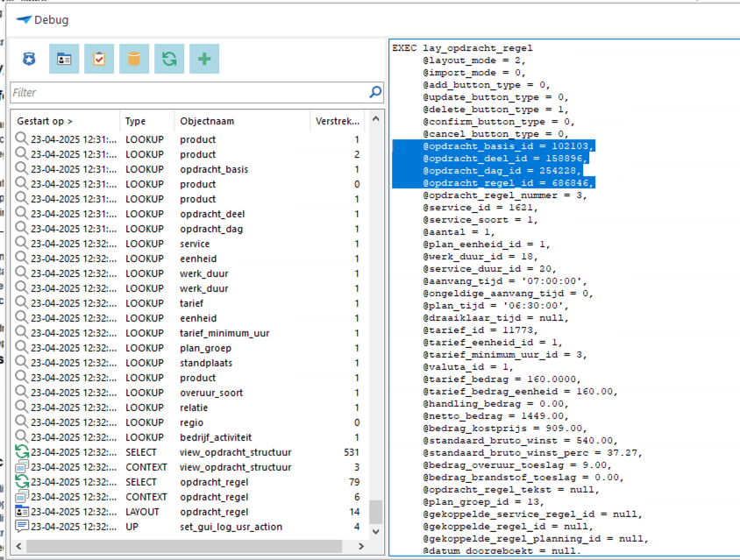The width and height of the screenshot is (740, 560).
Task: Click refresh icon on SELECT view_opdracht_structuur row
Action: (x=22, y=451)
